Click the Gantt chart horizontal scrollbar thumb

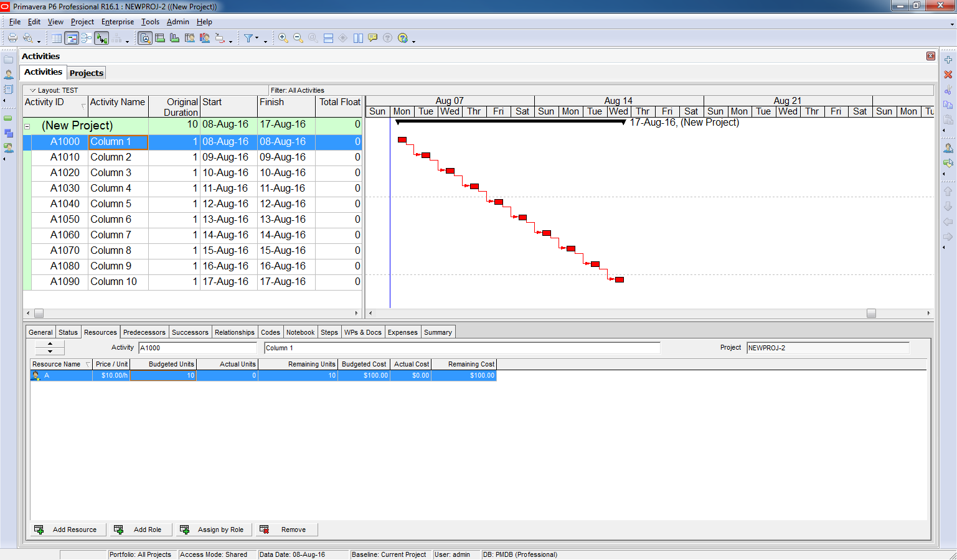[871, 314]
